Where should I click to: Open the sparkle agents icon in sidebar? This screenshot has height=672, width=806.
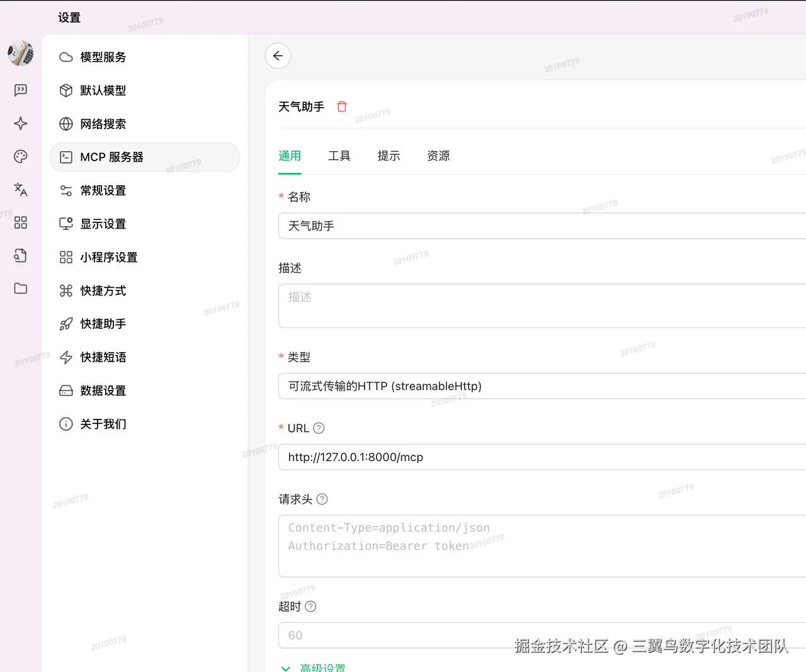pos(21,123)
